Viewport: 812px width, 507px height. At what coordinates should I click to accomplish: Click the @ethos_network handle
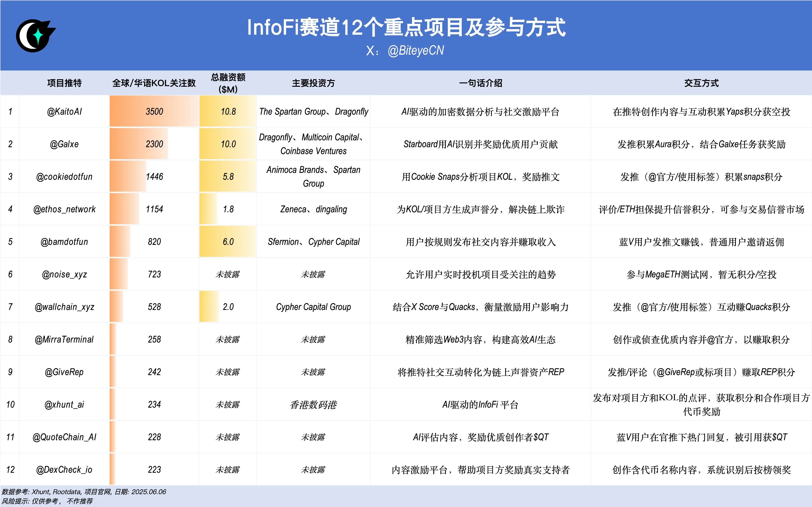coord(64,209)
